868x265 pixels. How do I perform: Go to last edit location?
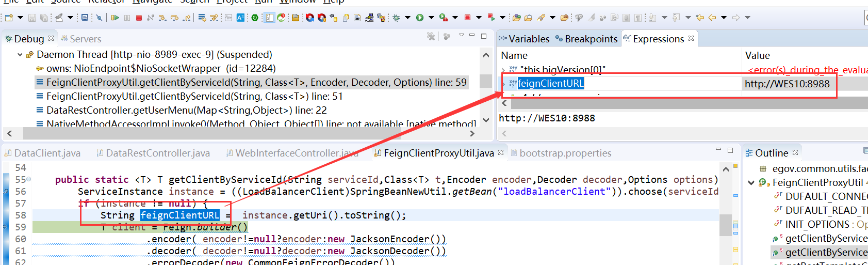[700, 18]
